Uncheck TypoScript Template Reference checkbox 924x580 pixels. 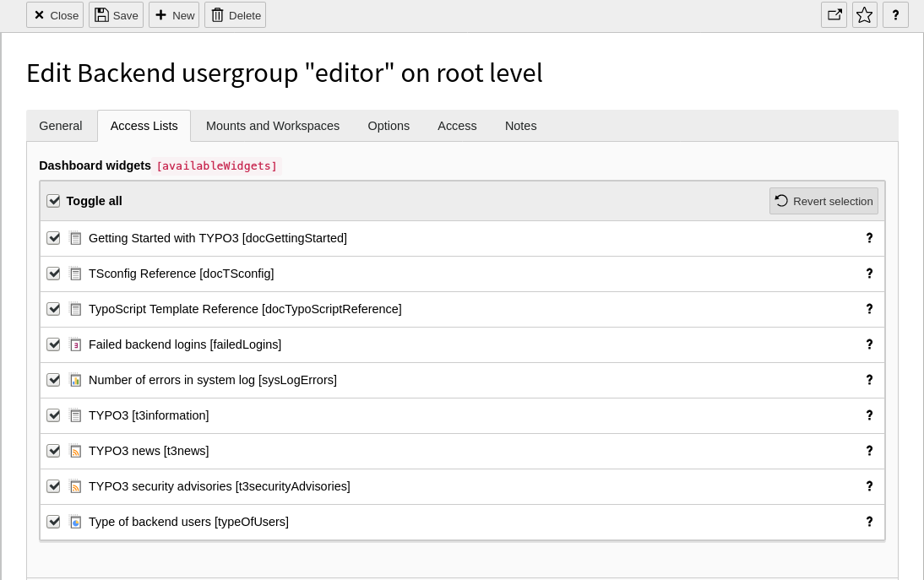coord(53,309)
